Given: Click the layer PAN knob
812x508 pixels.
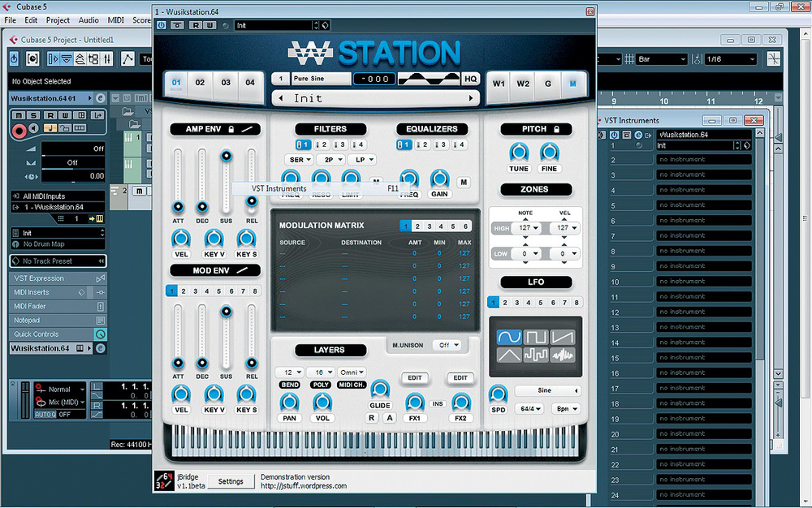Looking at the screenshot, I should (x=290, y=403).
